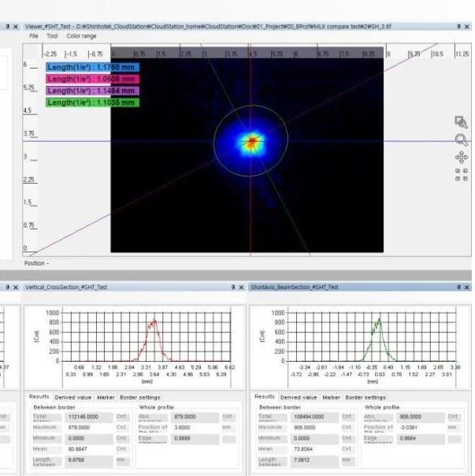The width and height of the screenshot is (475, 476).
Task: Open Marker tab in ShortAxis_BeamSection panel
Action: click(x=331, y=397)
